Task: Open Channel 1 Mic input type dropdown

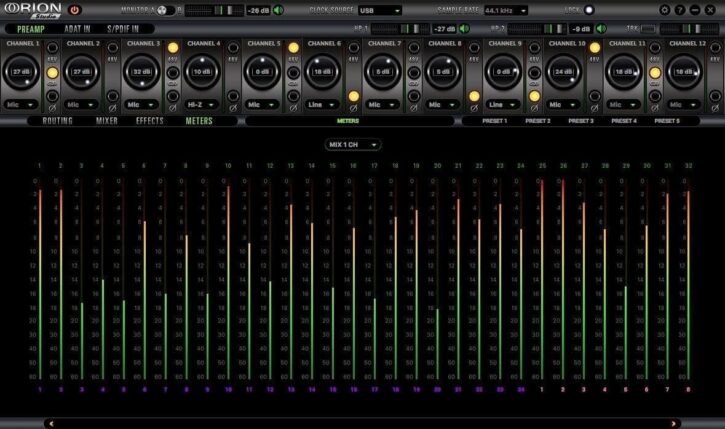Action: coord(20,105)
